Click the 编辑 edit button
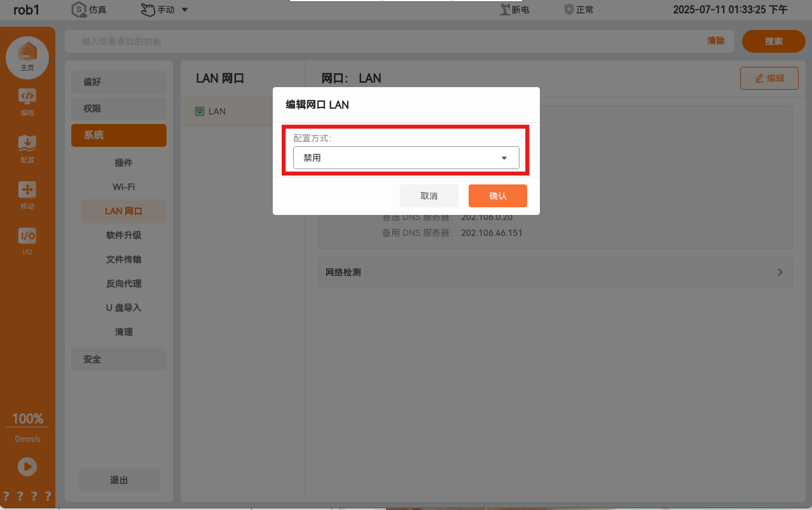 (x=769, y=78)
